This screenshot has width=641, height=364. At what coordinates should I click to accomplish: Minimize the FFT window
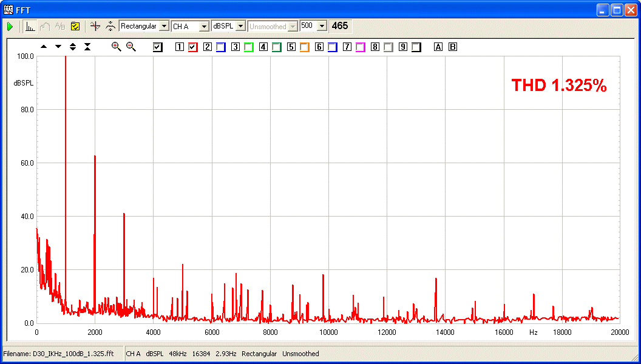[603, 10]
